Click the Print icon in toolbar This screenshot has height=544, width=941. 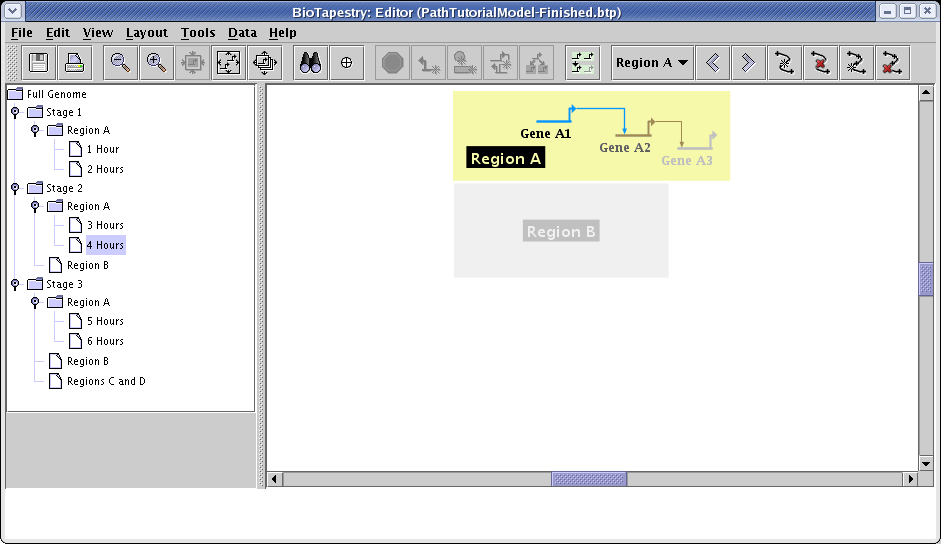tap(75, 63)
